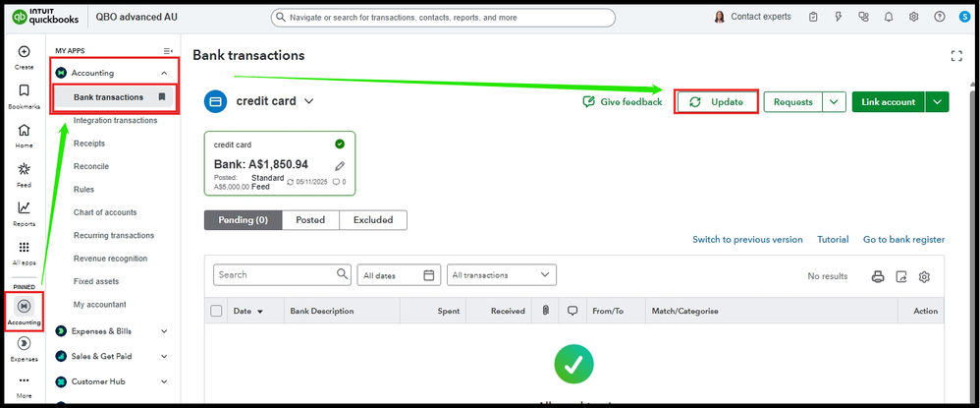
Task: Open My accountant menu item
Action: 100,305
